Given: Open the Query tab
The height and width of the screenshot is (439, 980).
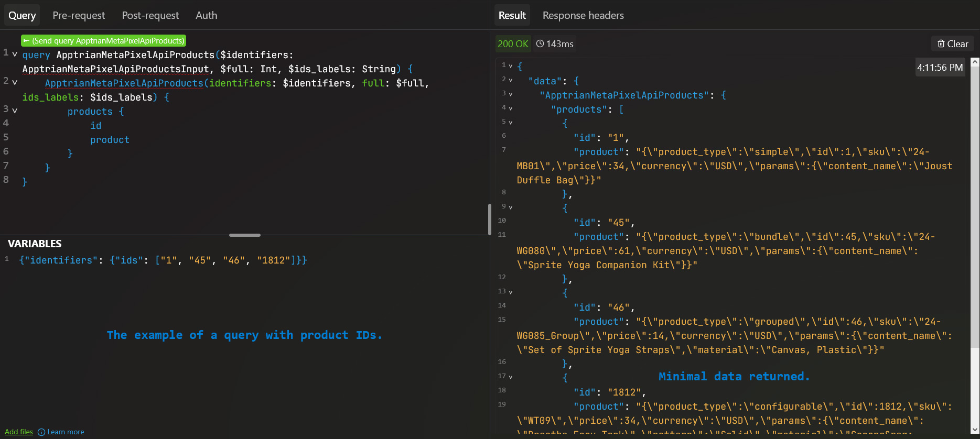Looking at the screenshot, I should point(22,15).
